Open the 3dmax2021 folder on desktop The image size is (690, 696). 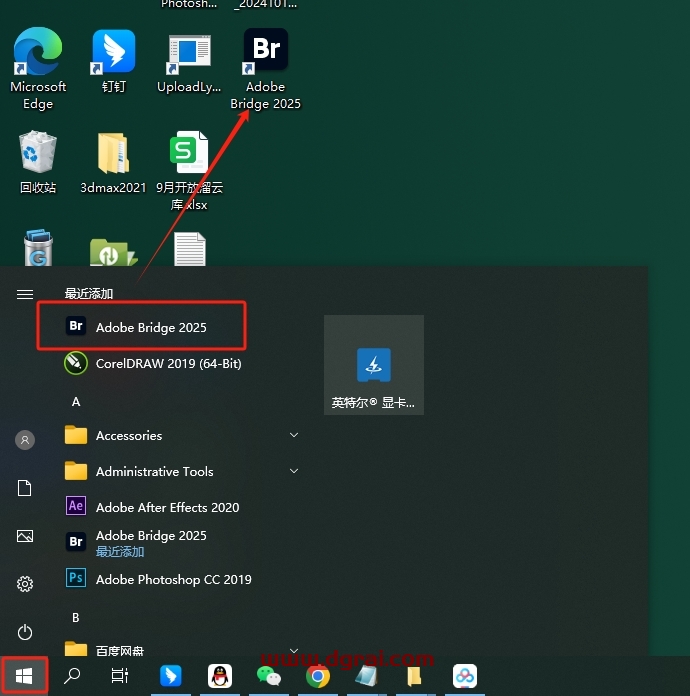[x=113, y=163]
